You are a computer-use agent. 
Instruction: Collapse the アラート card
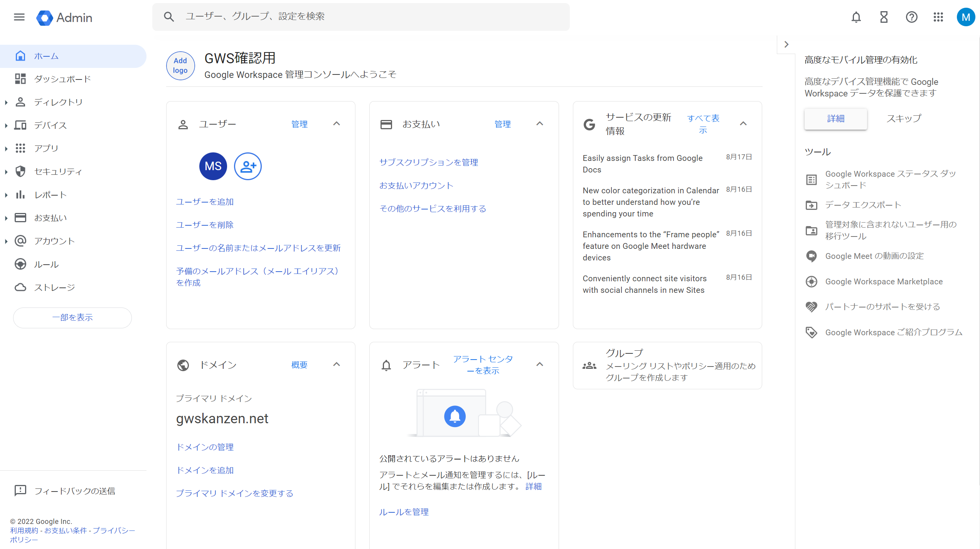(x=540, y=364)
